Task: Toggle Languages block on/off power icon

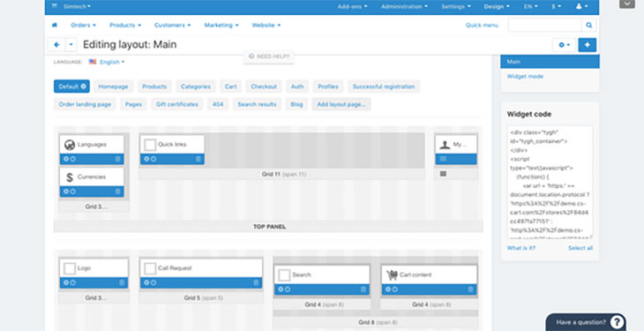Action: pyautogui.click(x=72, y=159)
